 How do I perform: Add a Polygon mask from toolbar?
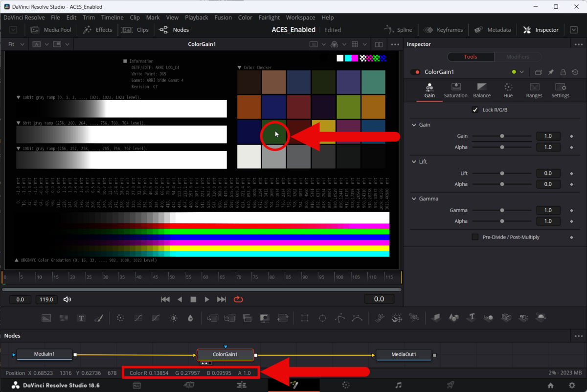(x=340, y=318)
